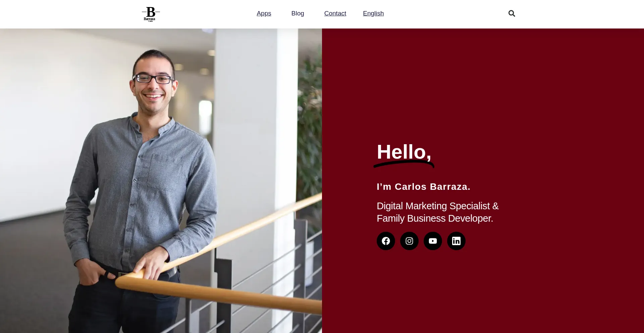
Task: Open the Instagram social icon
Action: point(409,241)
